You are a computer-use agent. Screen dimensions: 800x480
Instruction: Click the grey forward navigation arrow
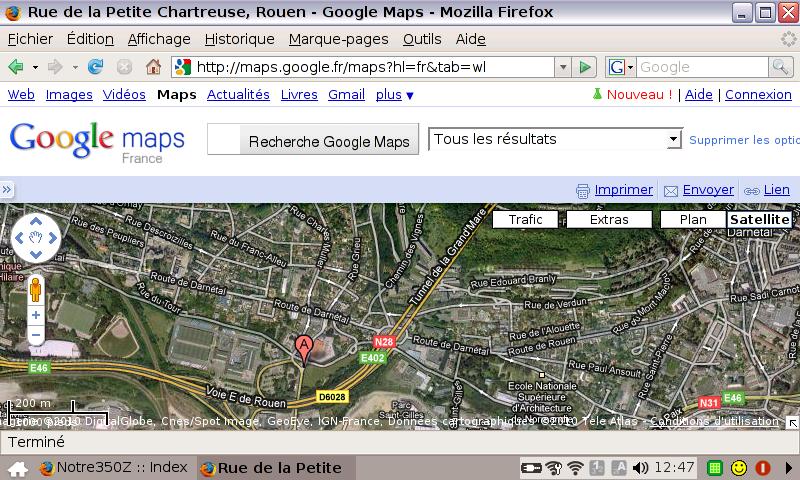pyautogui.click(x=55, y=67)
